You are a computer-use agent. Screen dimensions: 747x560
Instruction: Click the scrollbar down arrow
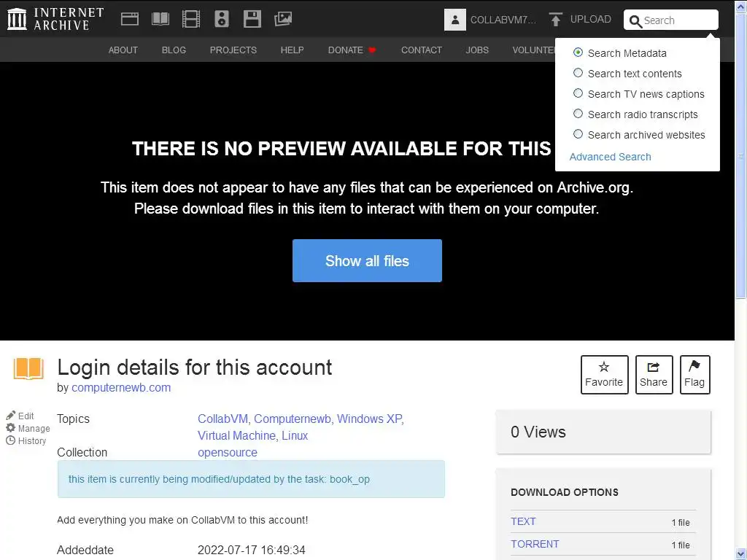[741, 555]
